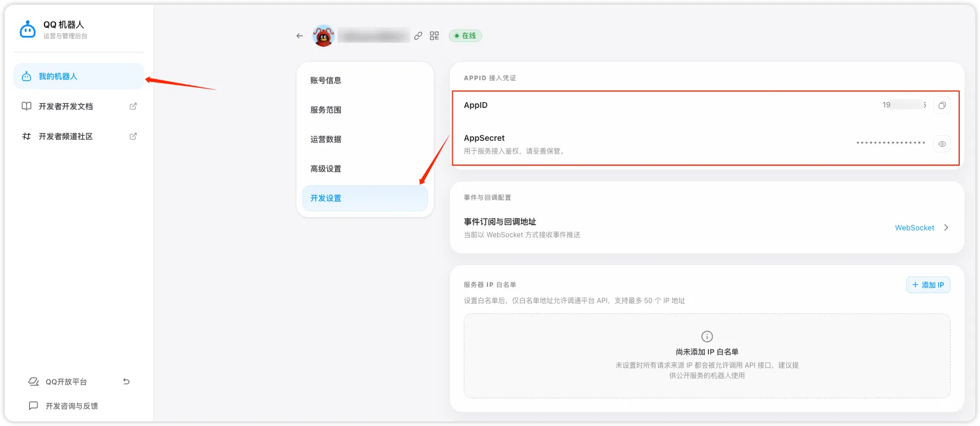Expand the WebSocket row chevron
980x426 pixels.
click(x=946, y=227)
